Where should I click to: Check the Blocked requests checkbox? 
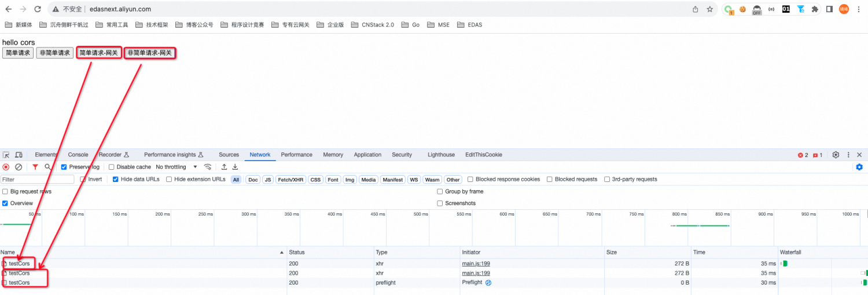(550, 179)
